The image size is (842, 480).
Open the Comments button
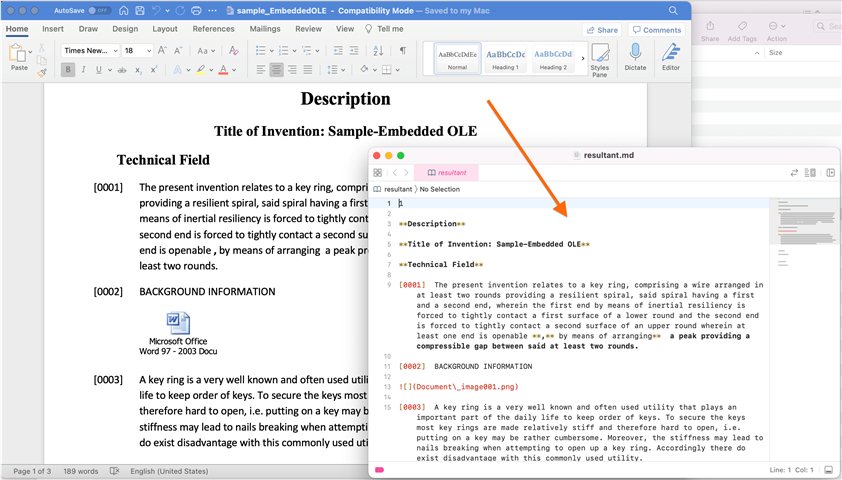coord(656,30)
